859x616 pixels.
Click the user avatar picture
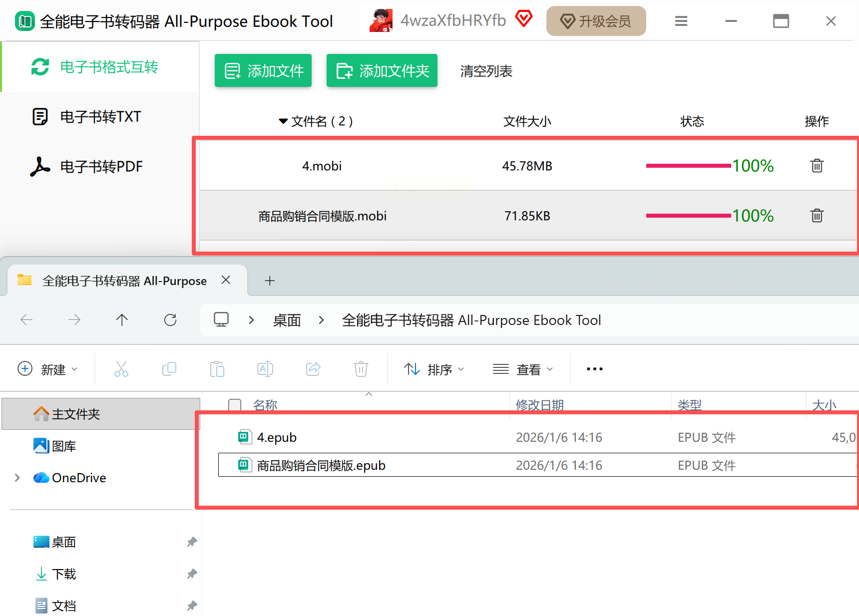click(381, 20)
